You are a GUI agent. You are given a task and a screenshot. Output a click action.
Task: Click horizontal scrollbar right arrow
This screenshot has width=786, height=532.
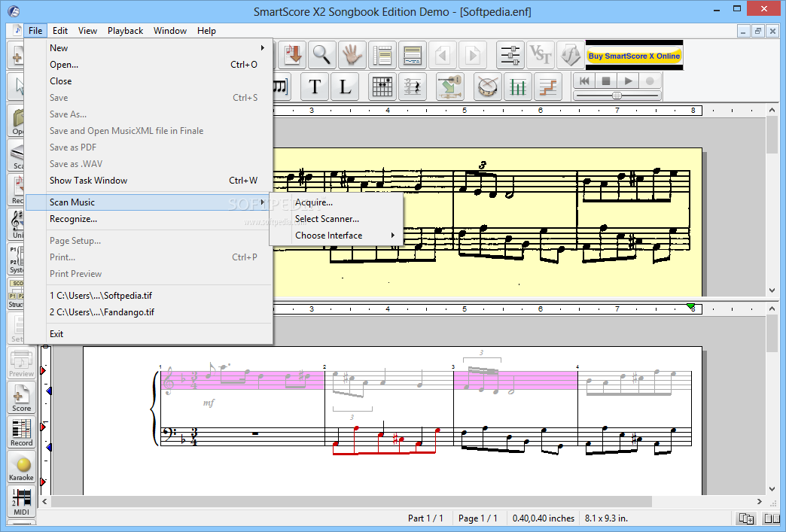[x=760, y=501]
